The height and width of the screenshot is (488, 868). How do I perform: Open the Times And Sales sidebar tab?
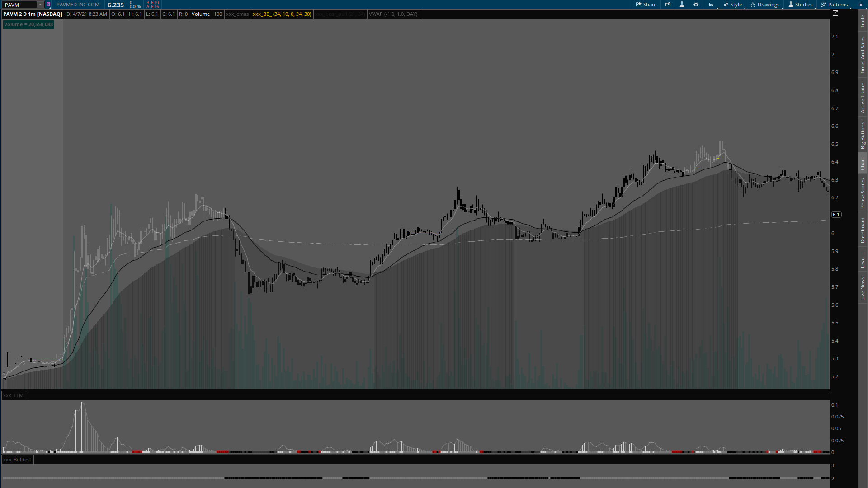pos(863,55)
